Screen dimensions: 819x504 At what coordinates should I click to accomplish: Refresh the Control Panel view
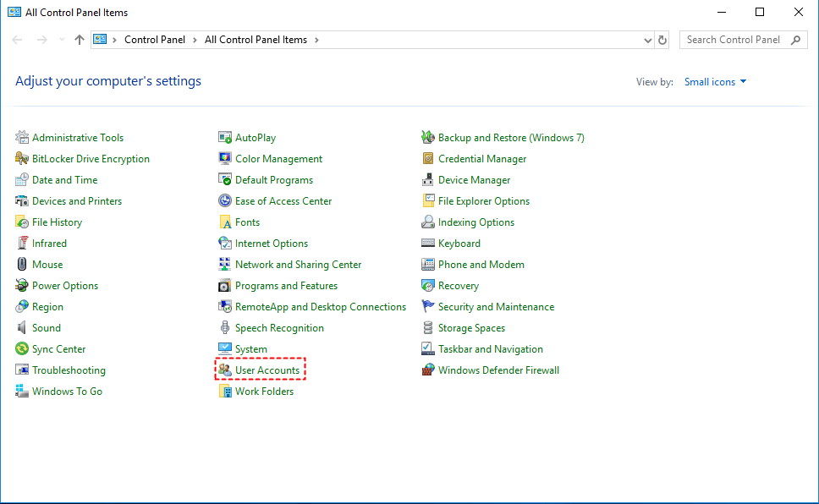pos(662,41)
